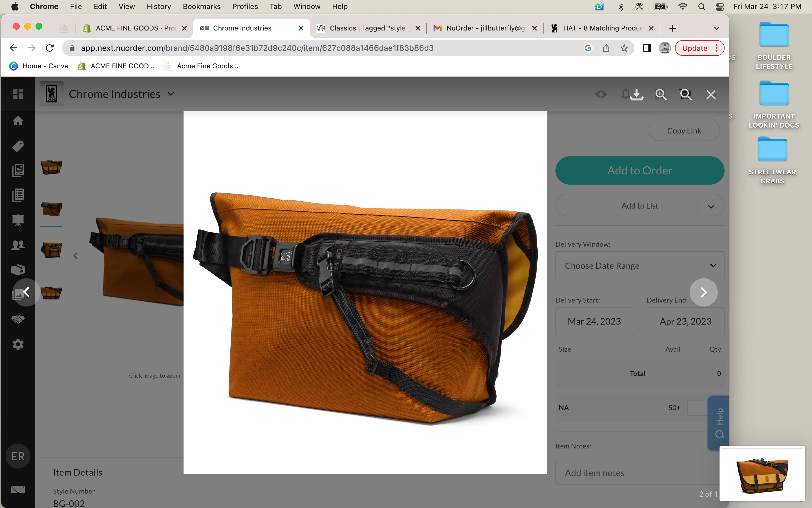Screen dimensions: 812x508
Task: Click the Google icon in address bar
Action: point(588,48)
